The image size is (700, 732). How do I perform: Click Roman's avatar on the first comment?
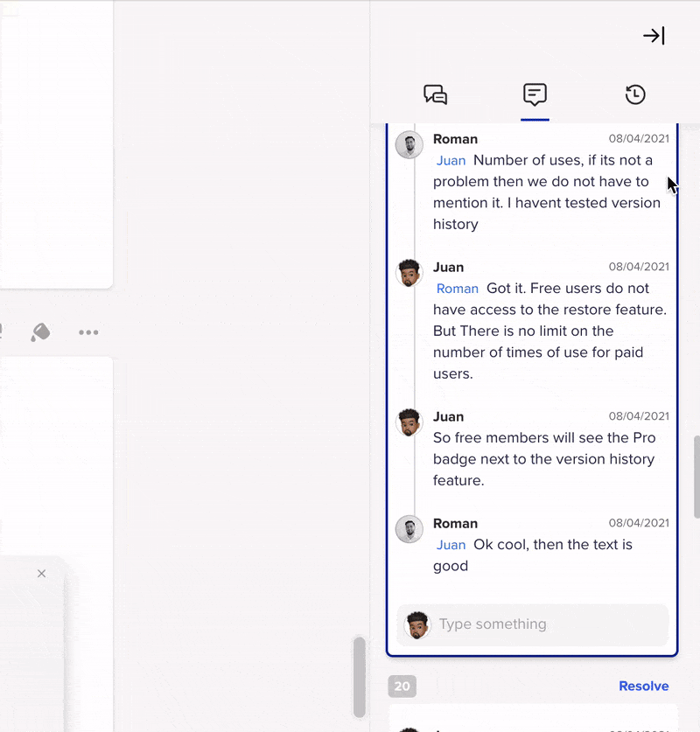click(409, 144)
